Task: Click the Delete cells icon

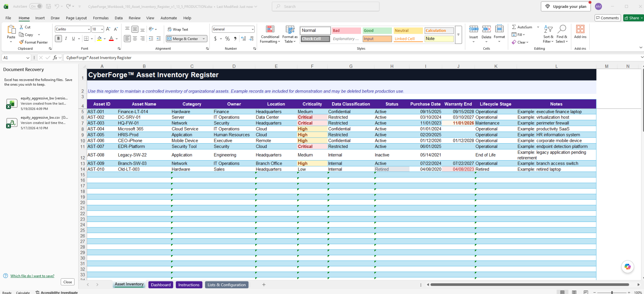Action: coord(486,29)
